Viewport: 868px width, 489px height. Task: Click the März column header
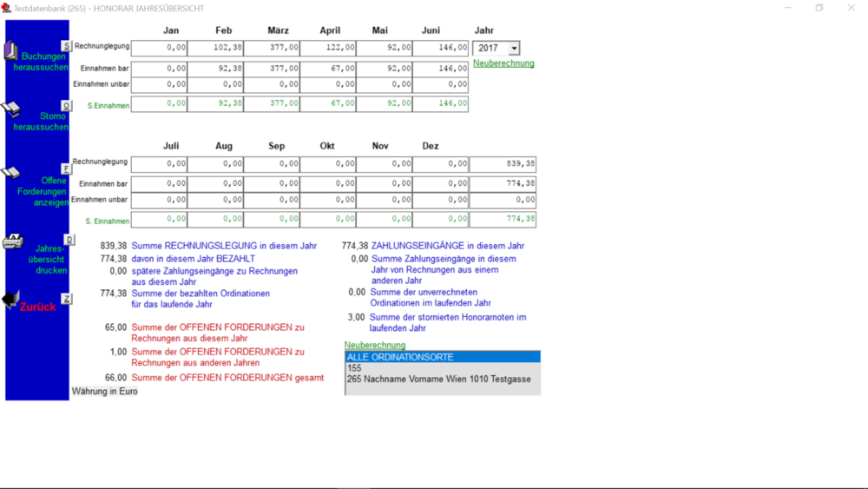click(x=278, y=30)
